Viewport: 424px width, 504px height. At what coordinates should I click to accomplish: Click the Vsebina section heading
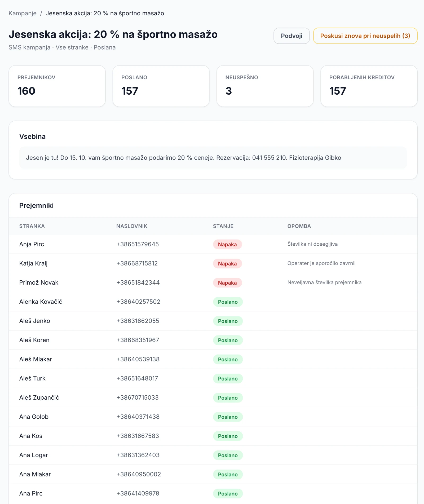click(x=32, y=136)
